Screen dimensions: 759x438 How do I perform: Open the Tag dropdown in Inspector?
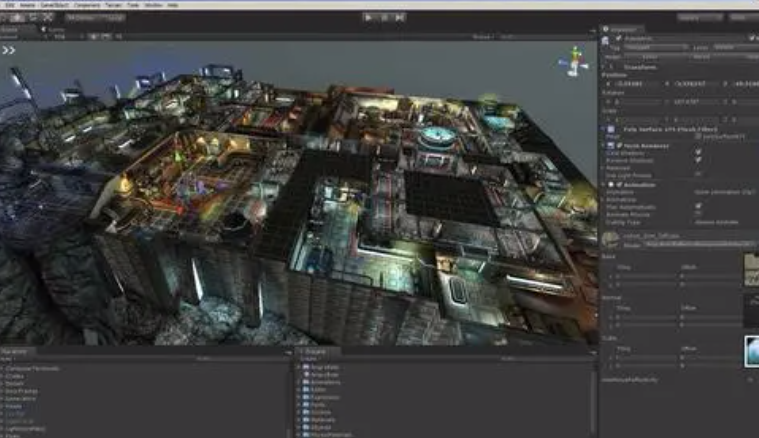(x=655, y=47)
